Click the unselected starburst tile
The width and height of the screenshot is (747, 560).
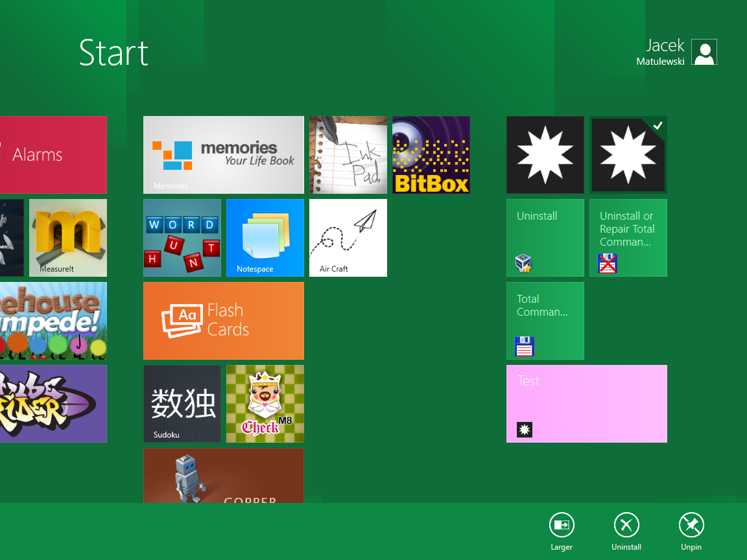[545, 155]
